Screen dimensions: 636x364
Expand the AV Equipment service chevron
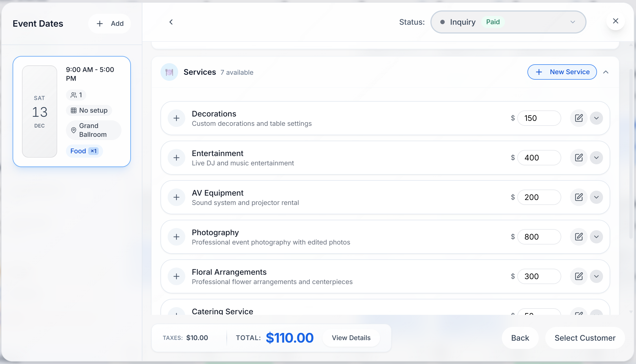[x=596, y=197]
